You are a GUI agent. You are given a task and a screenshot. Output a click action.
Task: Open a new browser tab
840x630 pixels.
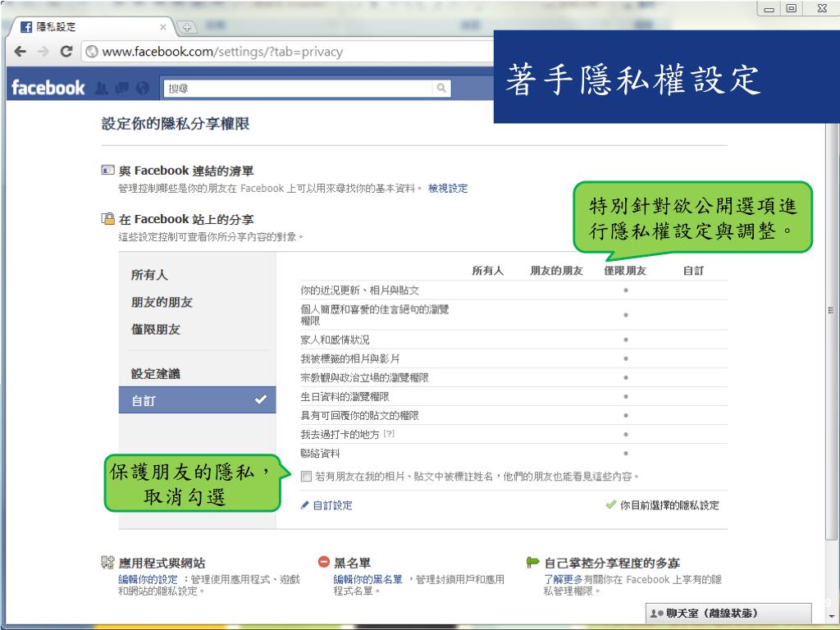coord(186,27)
